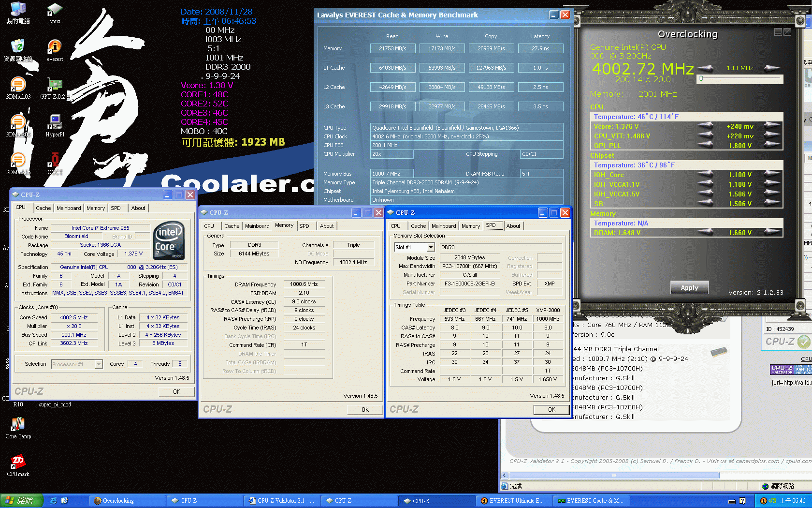The width and height of the screenshot is (812, 508).
Task: Decrease IOH_Core voltage with the left arrow
Action: (706, 174)
